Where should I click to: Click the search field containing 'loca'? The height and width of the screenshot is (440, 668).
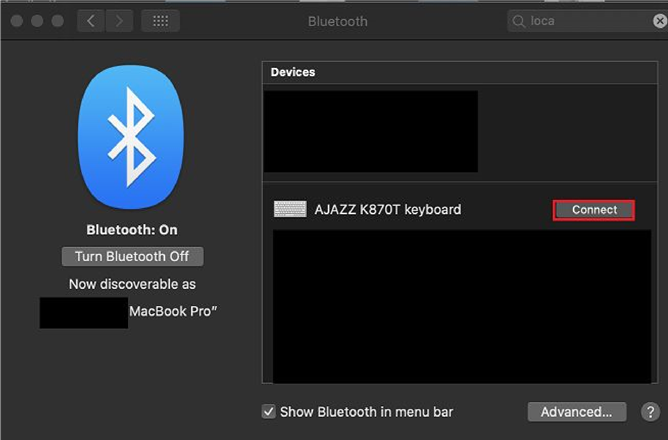tap(587, 21)
